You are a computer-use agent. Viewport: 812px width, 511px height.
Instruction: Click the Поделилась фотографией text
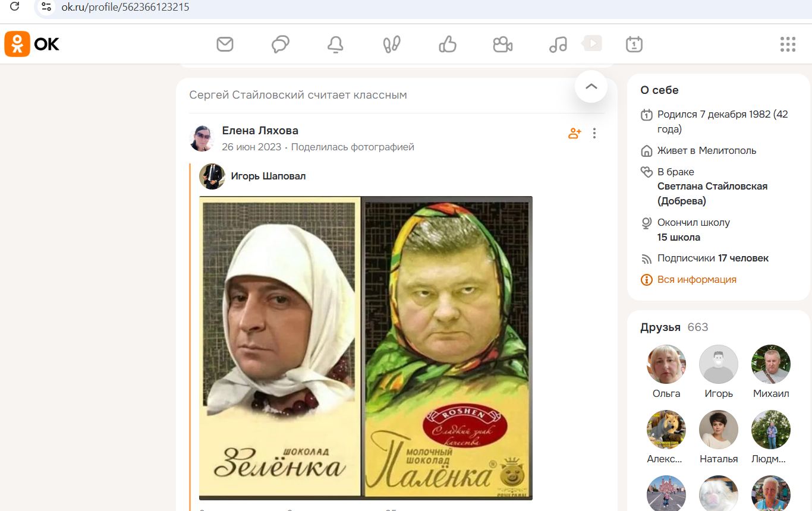[x=353, y=147]
